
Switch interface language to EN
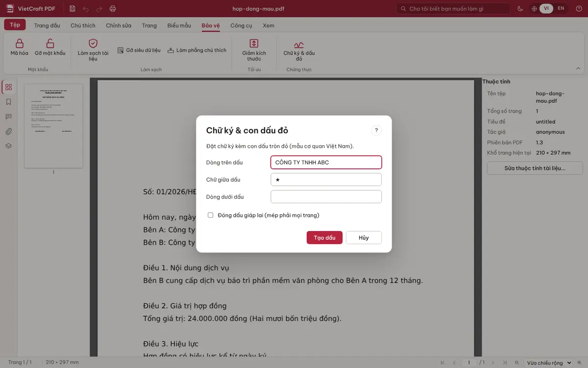point(561,8)
